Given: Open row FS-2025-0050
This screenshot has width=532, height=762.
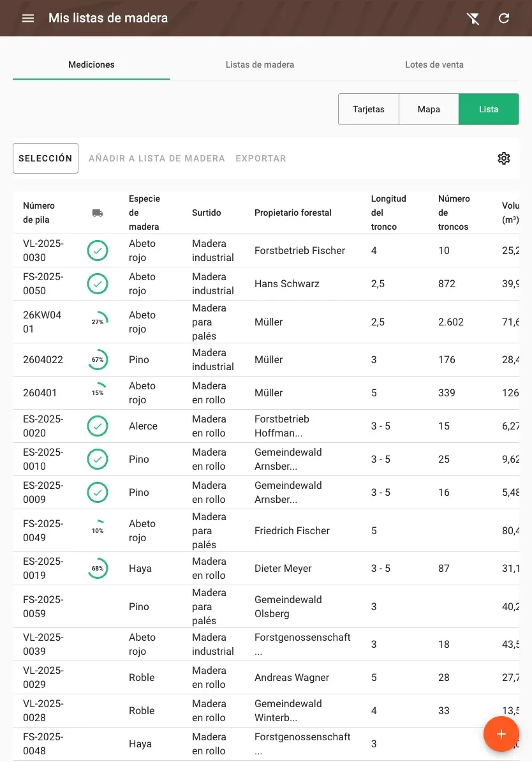Looking at the screenshot, I should (266, 284).
